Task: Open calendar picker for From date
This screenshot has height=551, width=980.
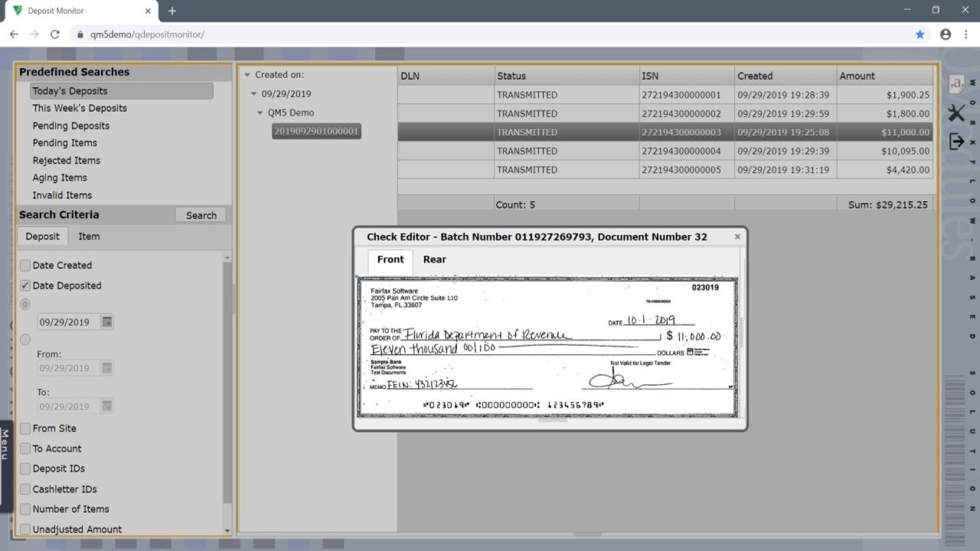Action: (107, 368)
